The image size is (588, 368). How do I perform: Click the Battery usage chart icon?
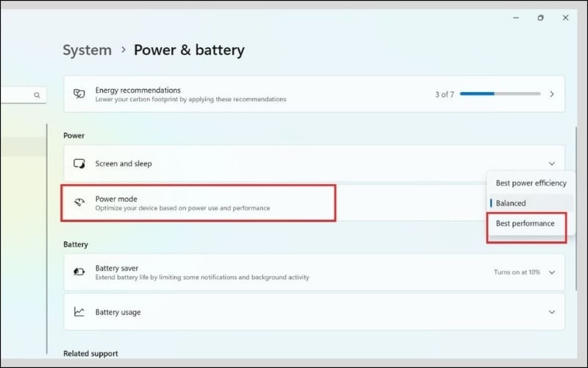pos(79,312)
